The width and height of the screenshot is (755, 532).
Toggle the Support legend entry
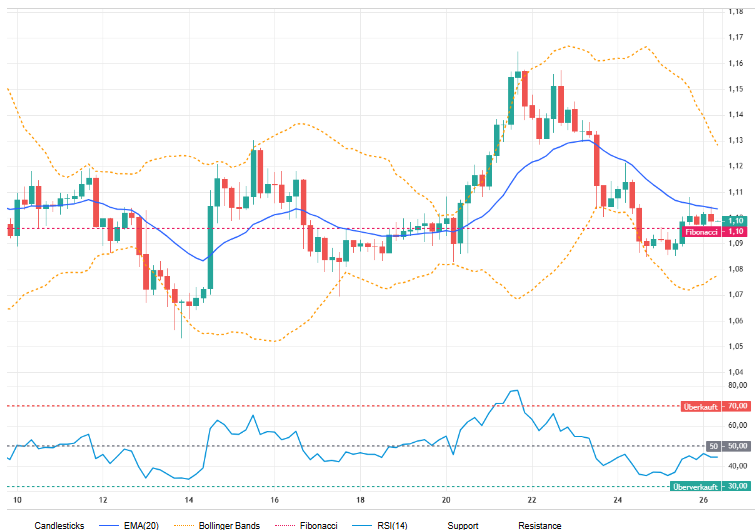coord(463,525)
